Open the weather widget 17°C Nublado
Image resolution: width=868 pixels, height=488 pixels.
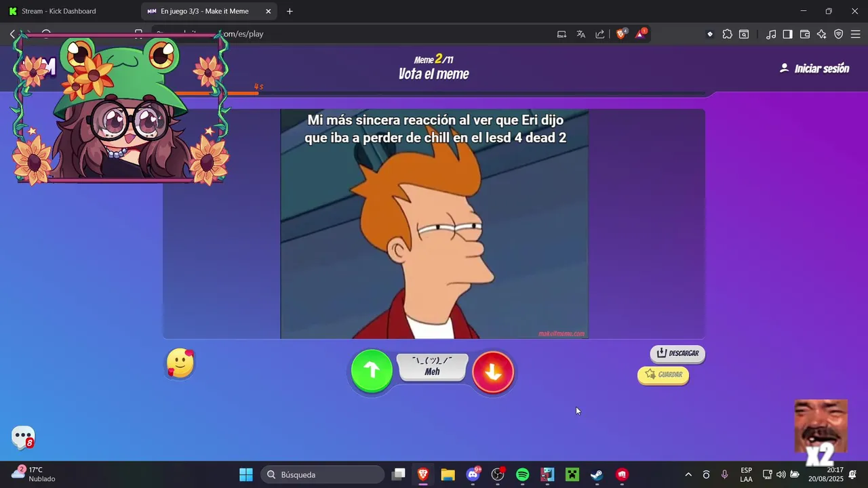click(x=34, y=474)
